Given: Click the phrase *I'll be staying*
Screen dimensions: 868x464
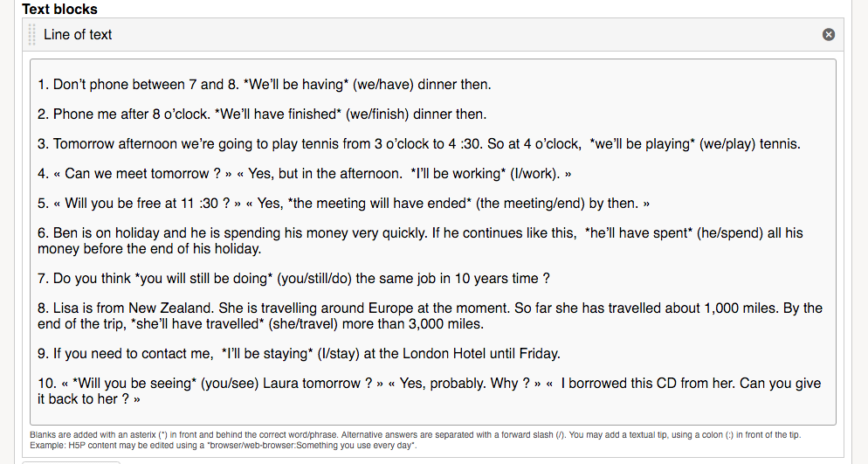Looking at the screenshot, I should (x=267, y=353).
